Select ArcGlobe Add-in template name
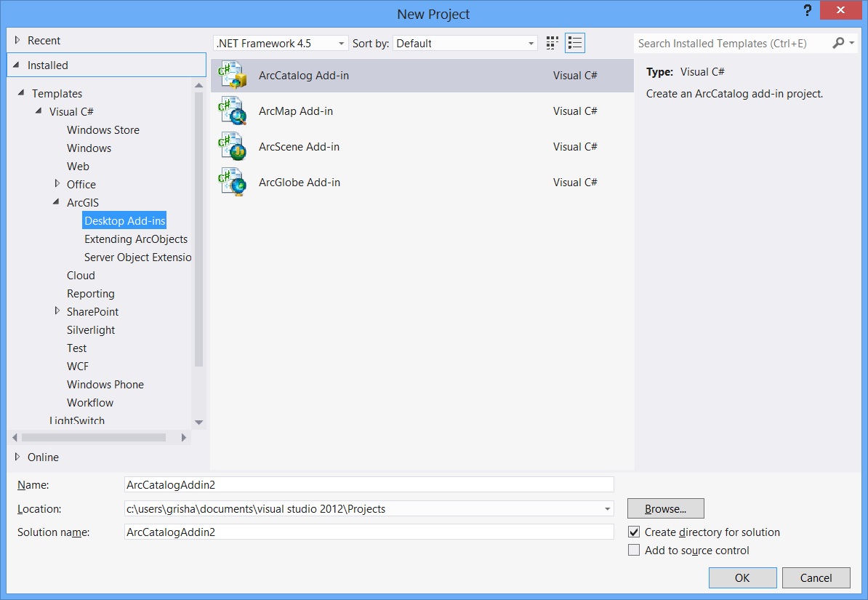The width and height of the screenshot is (868, 600). 300,183
